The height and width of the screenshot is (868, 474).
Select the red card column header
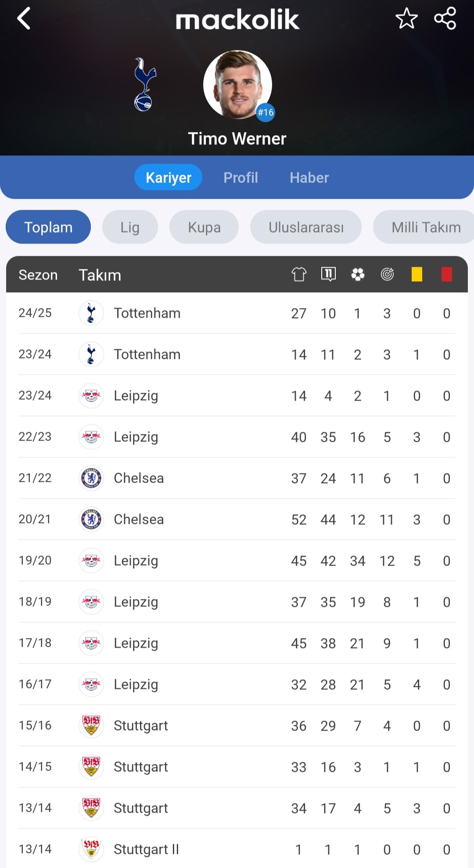(447, 274)
